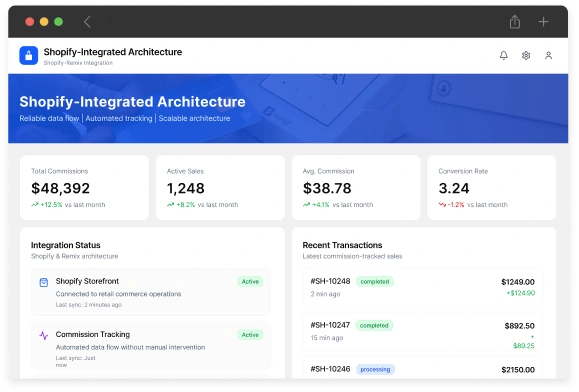Click the Integration Status heading

click(x=66, y=245)
